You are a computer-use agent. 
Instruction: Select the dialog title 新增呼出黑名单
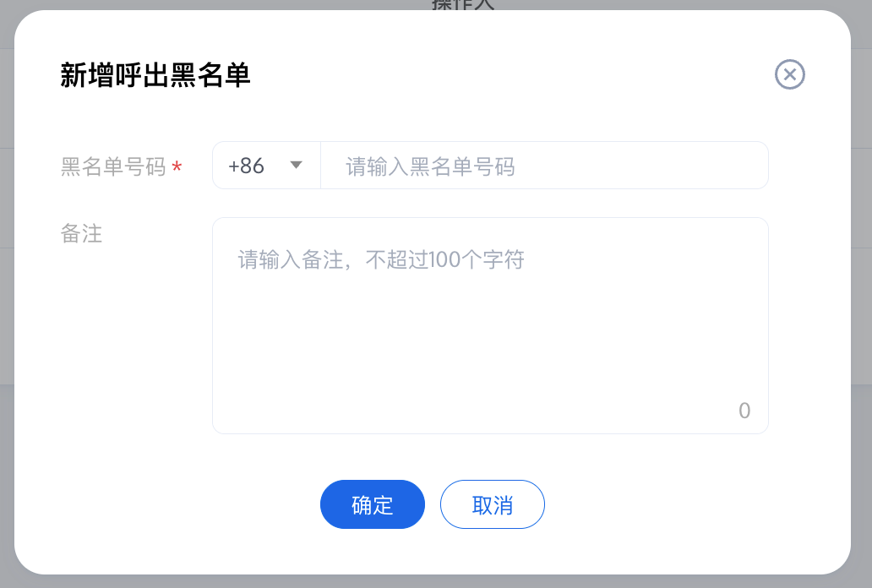(x=155, y=75)
